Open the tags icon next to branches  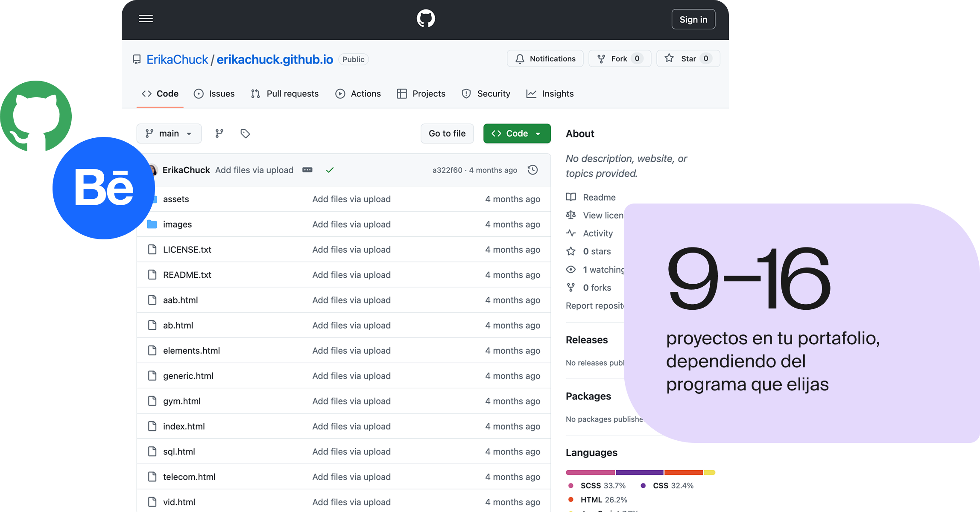(x=245, y=134)
